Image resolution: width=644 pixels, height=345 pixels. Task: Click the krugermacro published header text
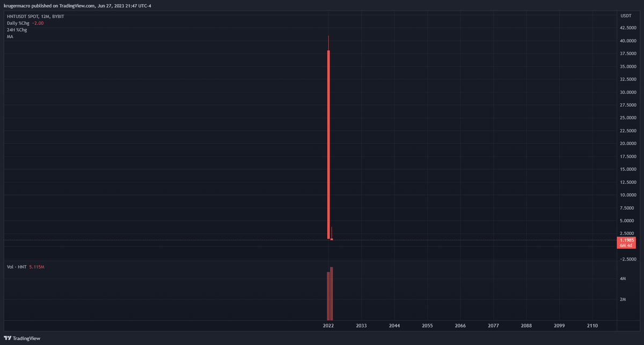point(78,5)
